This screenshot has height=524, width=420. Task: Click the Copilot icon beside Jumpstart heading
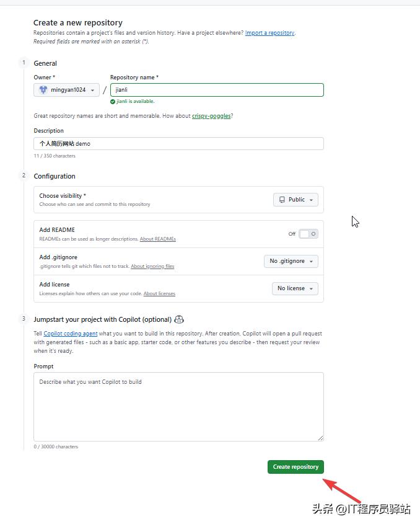pos(179,319)
